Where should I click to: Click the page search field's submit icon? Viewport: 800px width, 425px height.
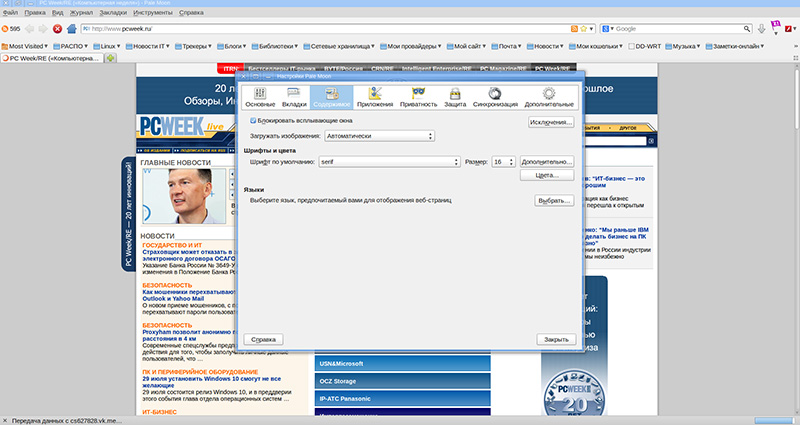[x=651, y=141]
